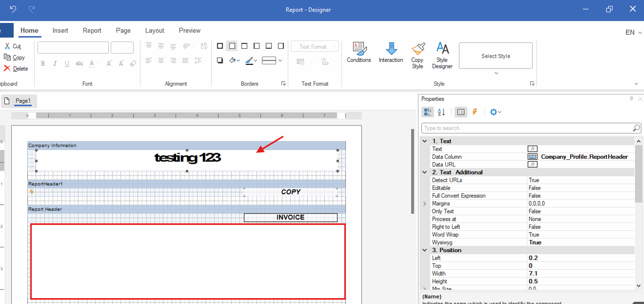The image size is (644, 304).
Task: Open the properties settings gear dropdown
Action: point(495,112)
